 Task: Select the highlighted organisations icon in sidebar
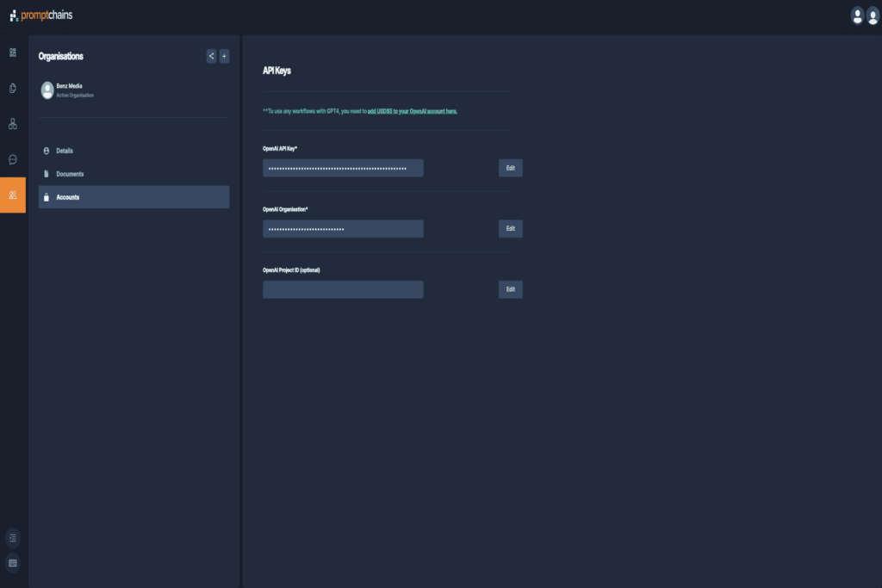(12, 195)
